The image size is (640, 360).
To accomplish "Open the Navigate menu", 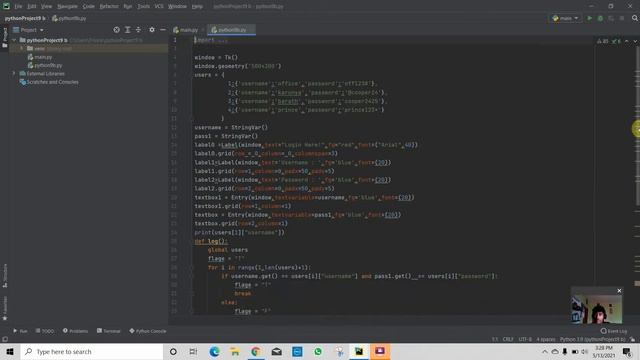I will coord(67,7).
